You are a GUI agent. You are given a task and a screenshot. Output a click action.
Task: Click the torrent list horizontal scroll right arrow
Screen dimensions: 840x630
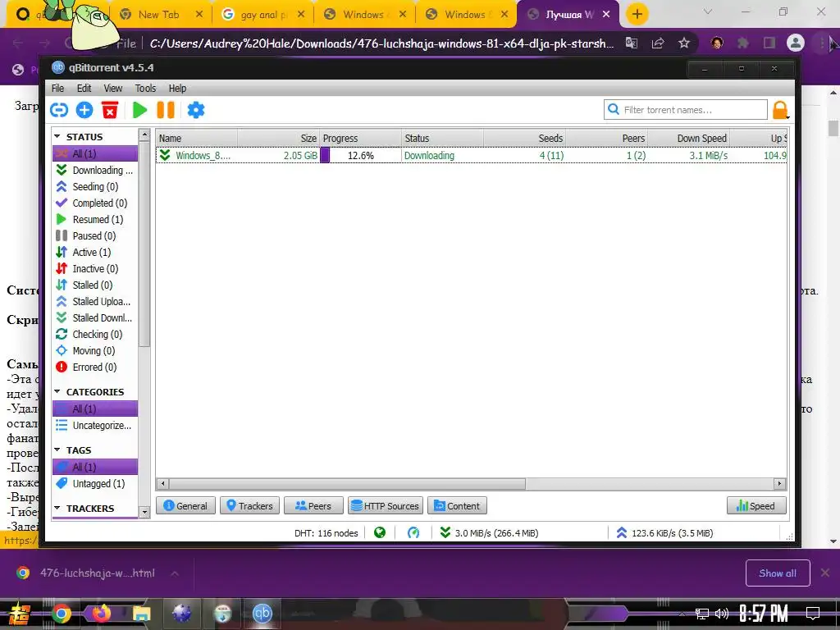[x=780, y=484]
